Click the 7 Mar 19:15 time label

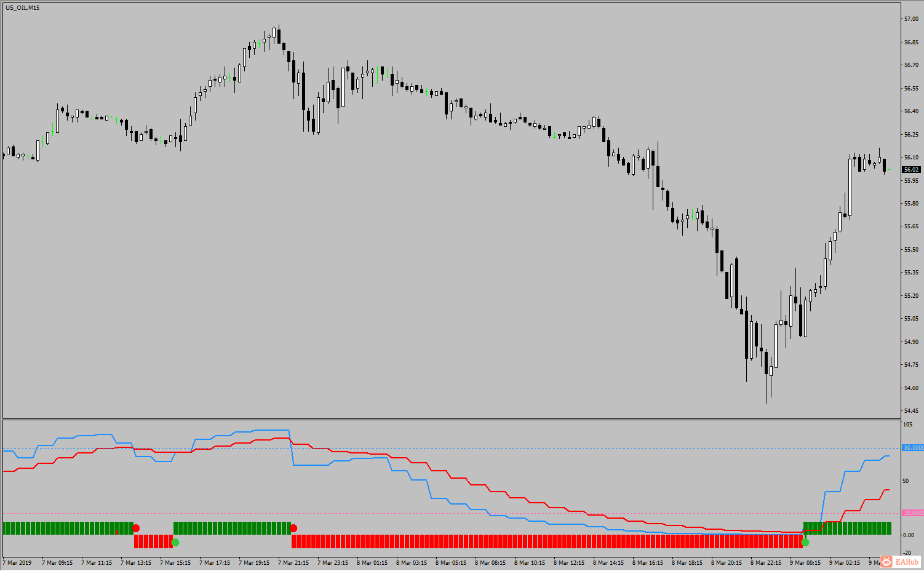pyautogui.click(x=254, y=563)
